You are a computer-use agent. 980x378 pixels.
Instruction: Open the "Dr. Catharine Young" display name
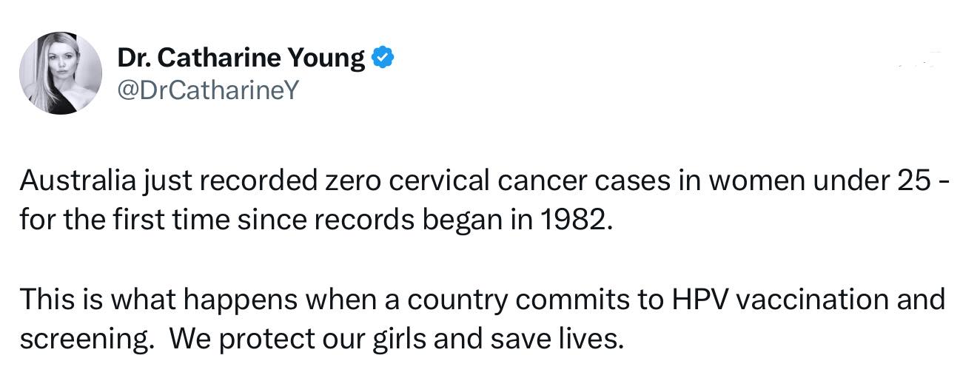pyautogui.click(x=241, y=57)
